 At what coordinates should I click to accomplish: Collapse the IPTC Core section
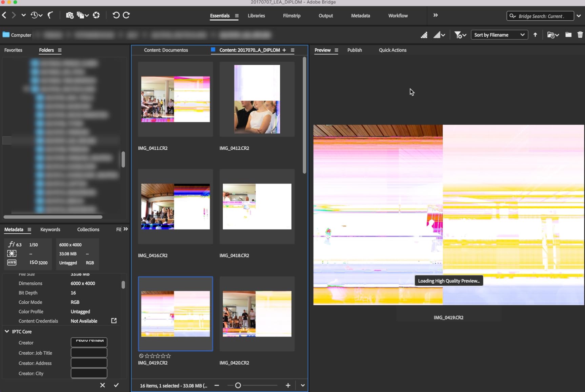pos(7,331)
